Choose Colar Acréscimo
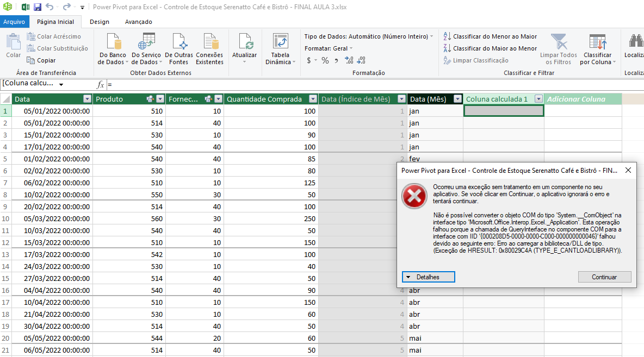The height and width of the screenshot is (357, 644). [54, 36]
